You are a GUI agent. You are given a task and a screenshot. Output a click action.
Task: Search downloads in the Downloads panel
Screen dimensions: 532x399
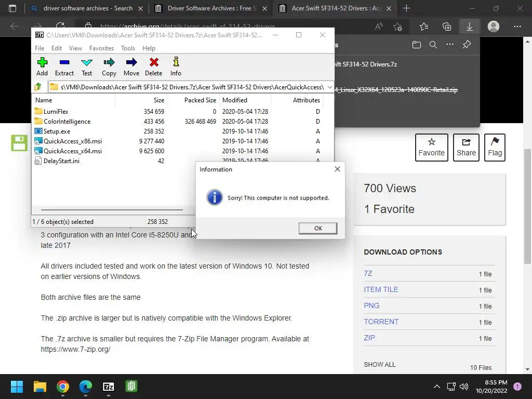point(433,45)
